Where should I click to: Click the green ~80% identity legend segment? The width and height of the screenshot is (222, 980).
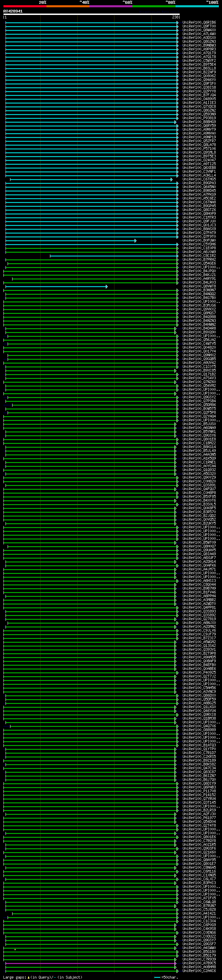coord(154,6)
